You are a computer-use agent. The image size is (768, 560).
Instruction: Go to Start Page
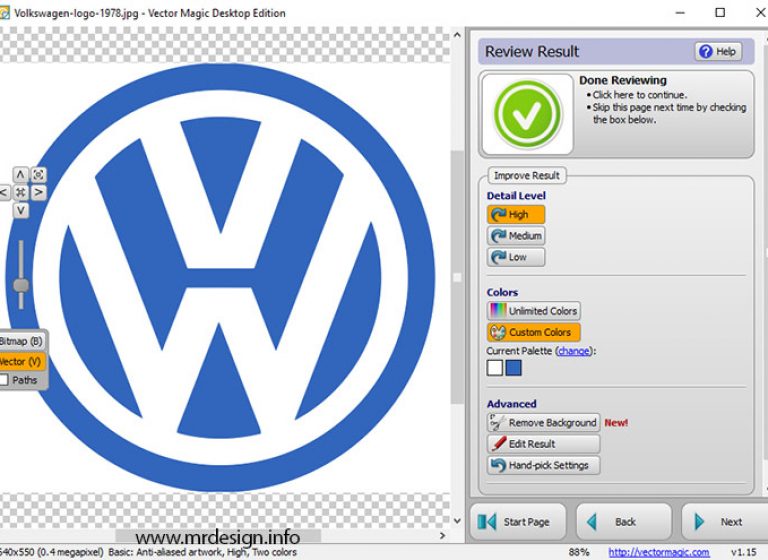point(518,522)
